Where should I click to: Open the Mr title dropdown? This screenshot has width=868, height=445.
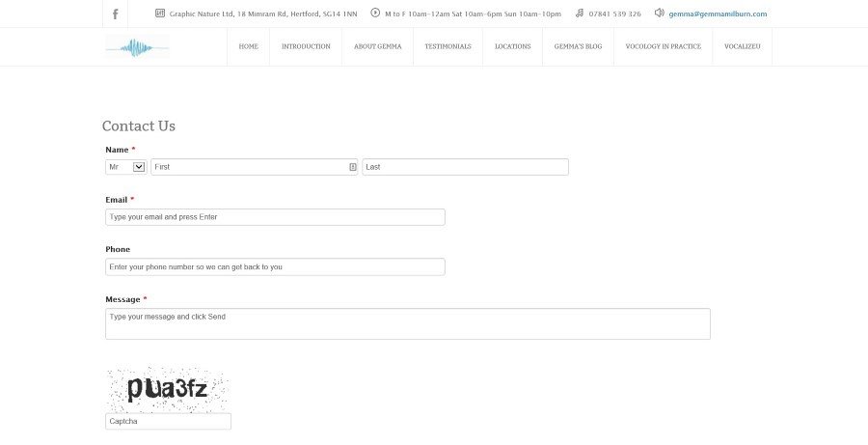tap(125, 167)
